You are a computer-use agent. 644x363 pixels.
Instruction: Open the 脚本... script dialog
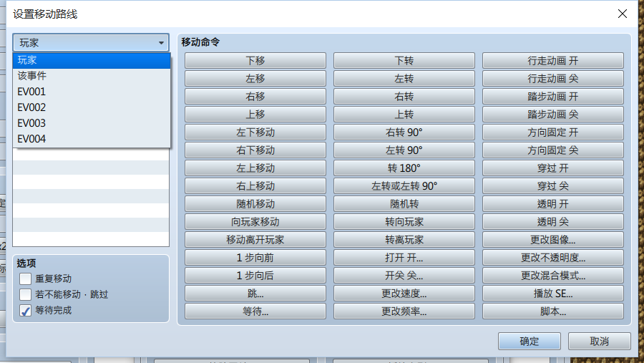[x=553, y=311]
